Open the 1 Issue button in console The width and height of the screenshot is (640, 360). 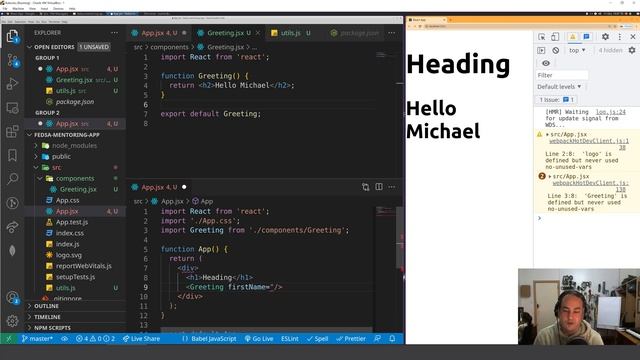point(557,100)
